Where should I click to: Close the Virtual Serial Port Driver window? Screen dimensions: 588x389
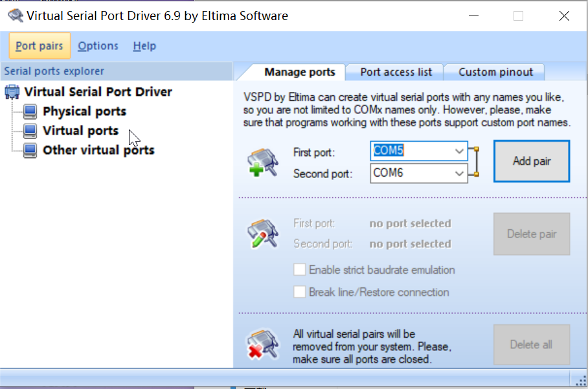pos(564,16)
